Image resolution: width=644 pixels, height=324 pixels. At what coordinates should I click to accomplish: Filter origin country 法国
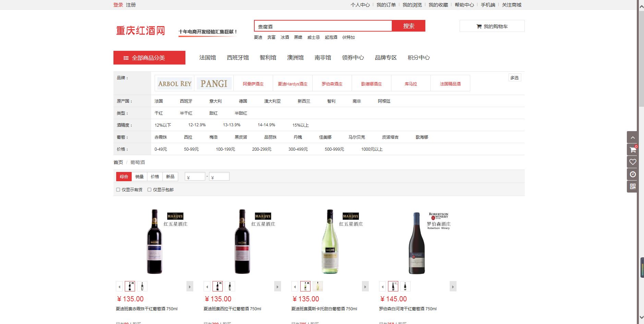click(159, 101)
